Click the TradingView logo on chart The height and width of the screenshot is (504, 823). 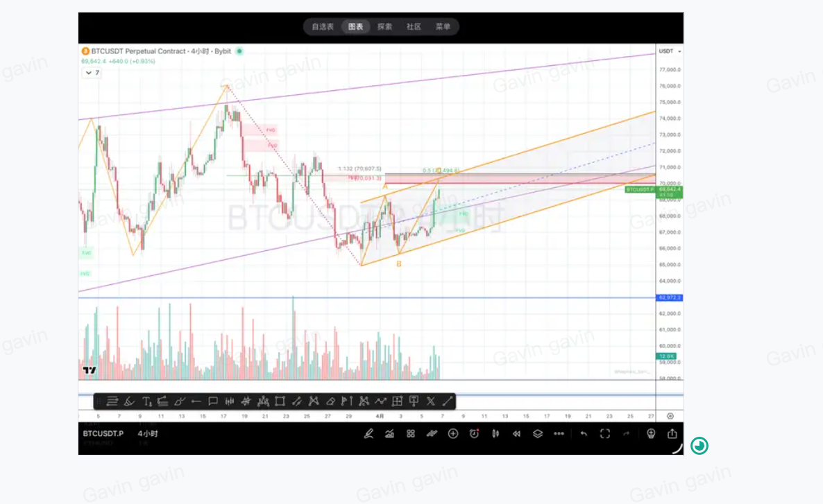point(90,370)
